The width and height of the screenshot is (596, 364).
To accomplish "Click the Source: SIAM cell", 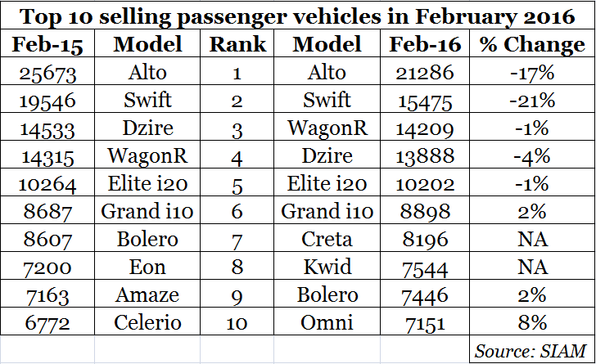I will 531,350.
